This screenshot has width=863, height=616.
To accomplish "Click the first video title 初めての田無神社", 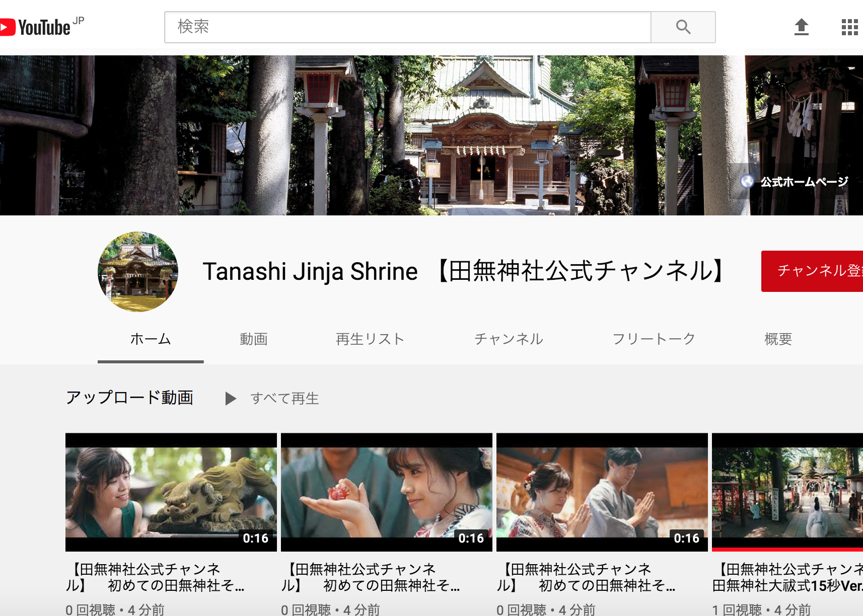I will coord(155,577).
